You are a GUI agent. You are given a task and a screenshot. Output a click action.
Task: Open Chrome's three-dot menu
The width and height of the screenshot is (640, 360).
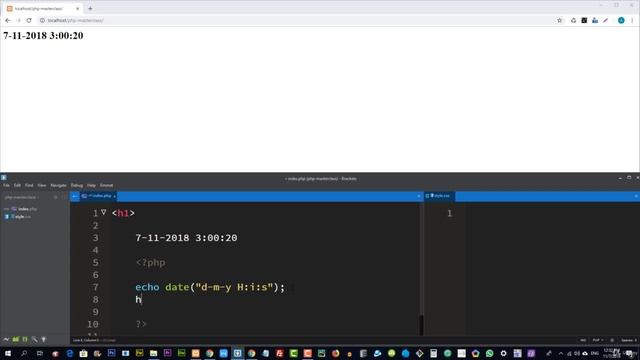[632, 20]
